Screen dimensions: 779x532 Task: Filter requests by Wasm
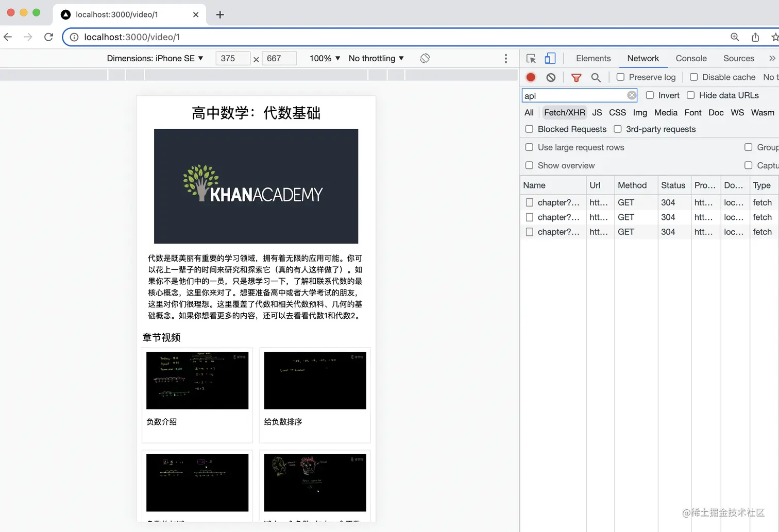[x=763, y=112]
